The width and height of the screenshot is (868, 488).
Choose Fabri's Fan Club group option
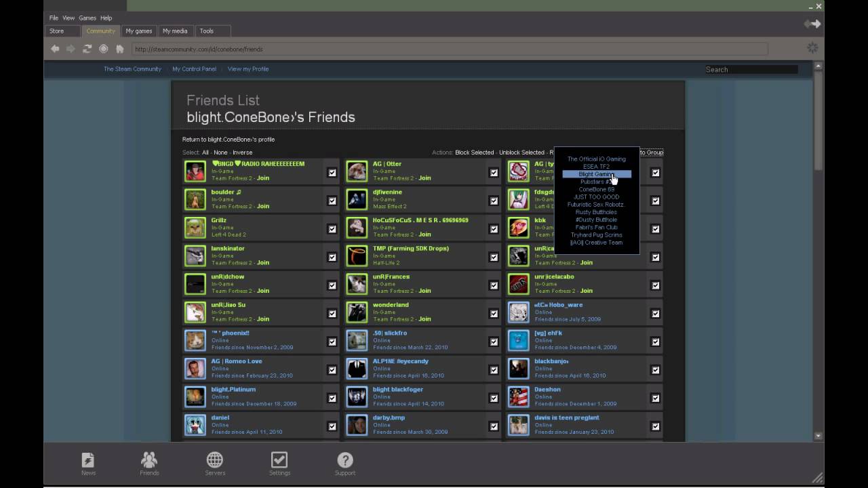[x=597, y=228]
